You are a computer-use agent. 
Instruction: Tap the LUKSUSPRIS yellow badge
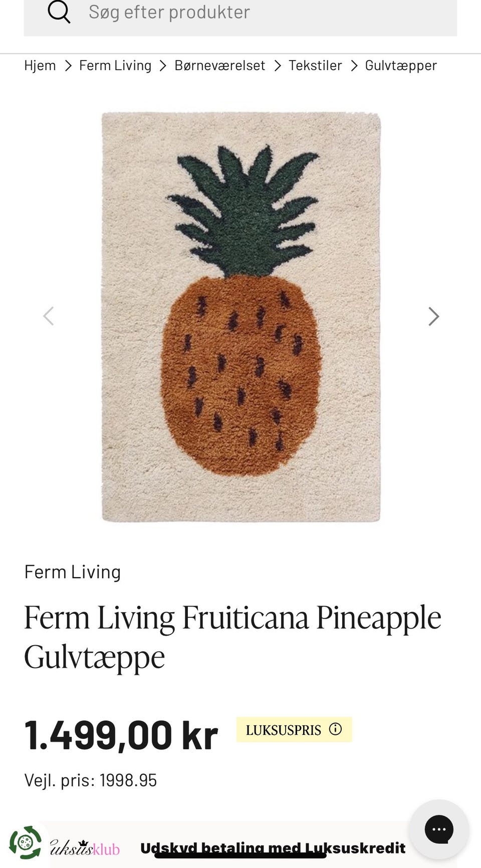click(294, 729)
